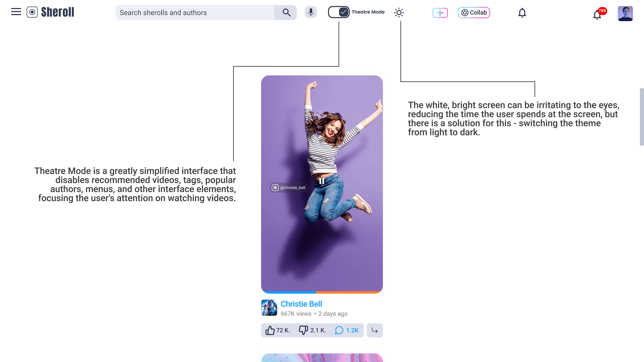The image size is (644, 362).
Task: Switch theme with the sun icon
Action: coord(399,12)
